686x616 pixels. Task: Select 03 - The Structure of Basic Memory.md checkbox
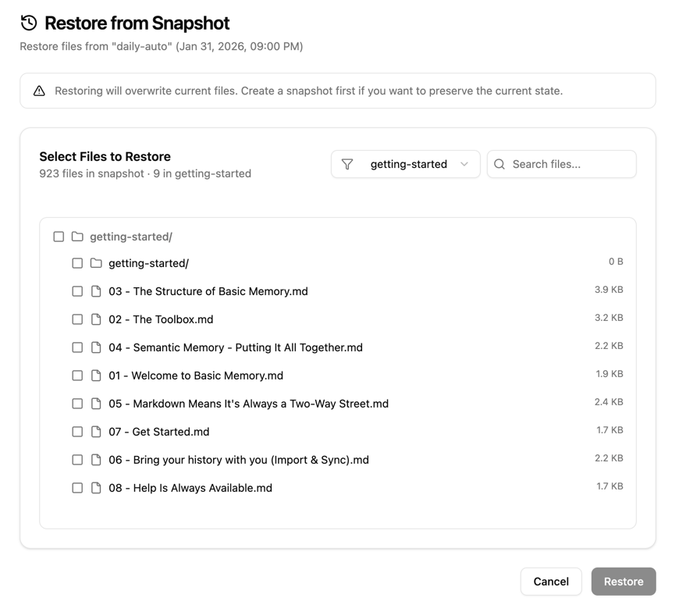point(77,291)
